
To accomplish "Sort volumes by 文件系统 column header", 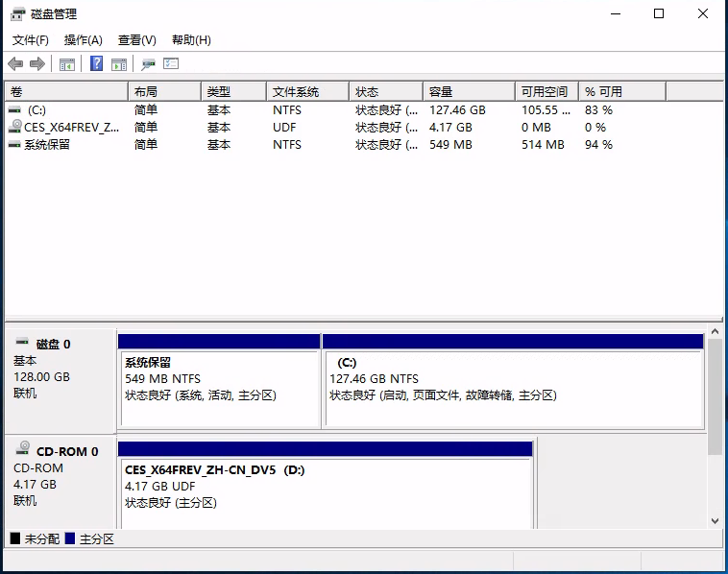I will click(x=295, y=91).
